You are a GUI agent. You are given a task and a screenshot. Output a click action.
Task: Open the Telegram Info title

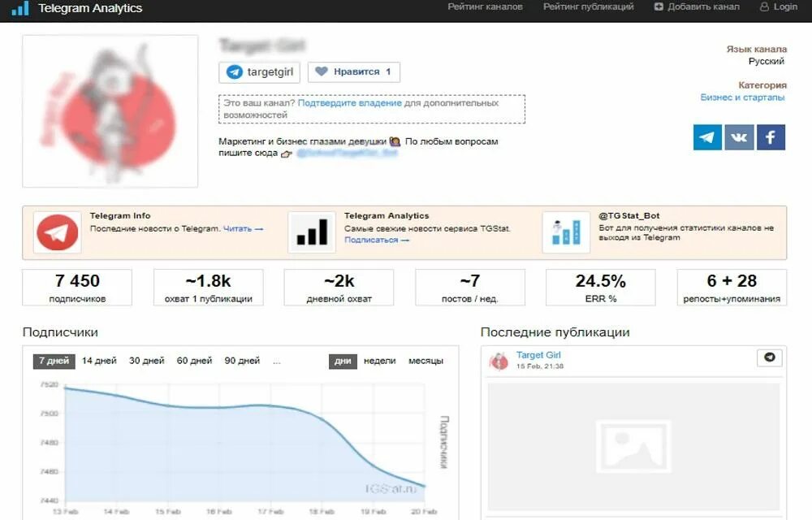(120, 215)
